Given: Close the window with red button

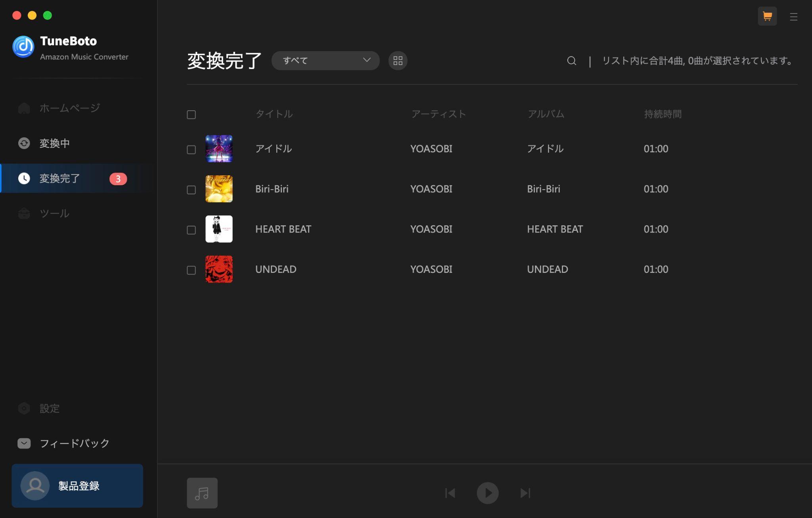Looking at the screenshot, I should click(17, 15).
